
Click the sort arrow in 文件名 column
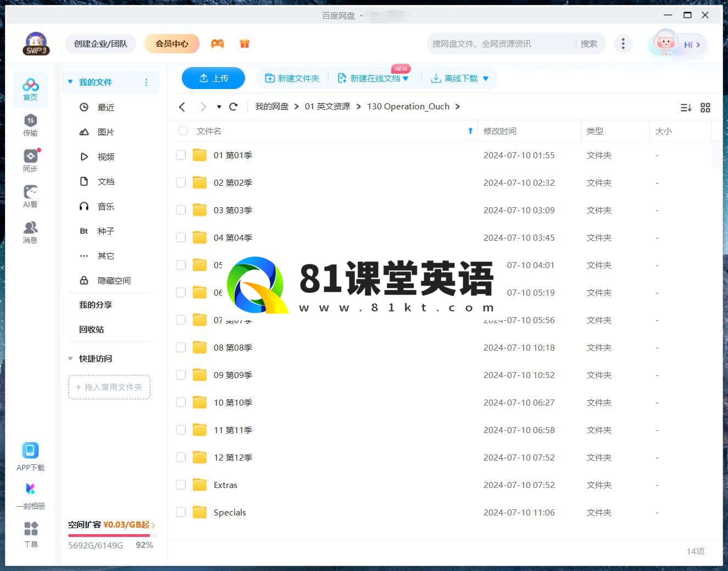470,131
